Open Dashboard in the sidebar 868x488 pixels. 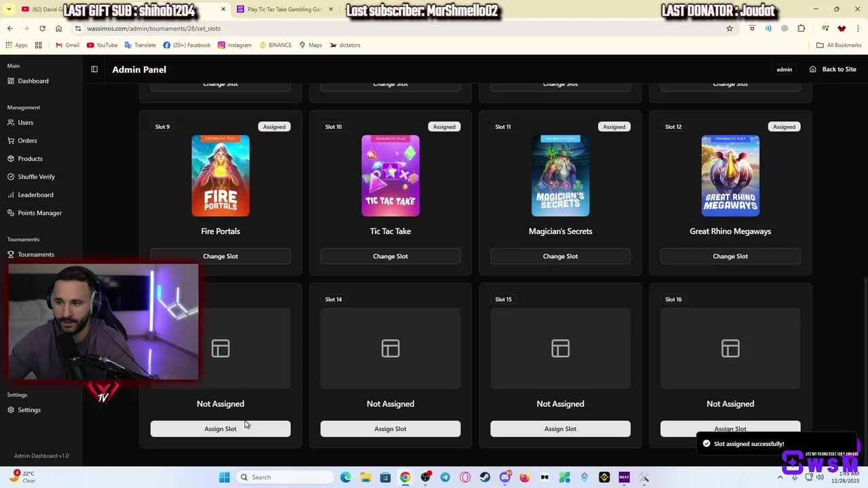[27, 81]
